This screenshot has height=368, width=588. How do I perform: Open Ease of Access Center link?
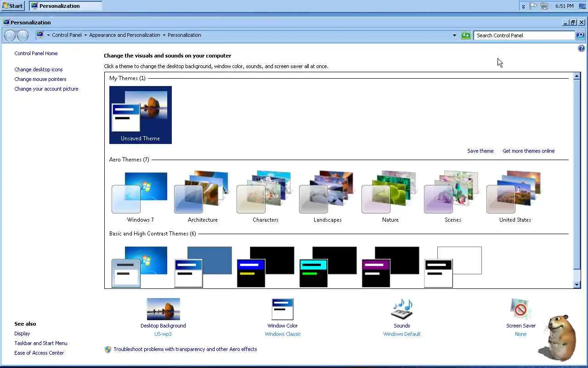point(39,353)
